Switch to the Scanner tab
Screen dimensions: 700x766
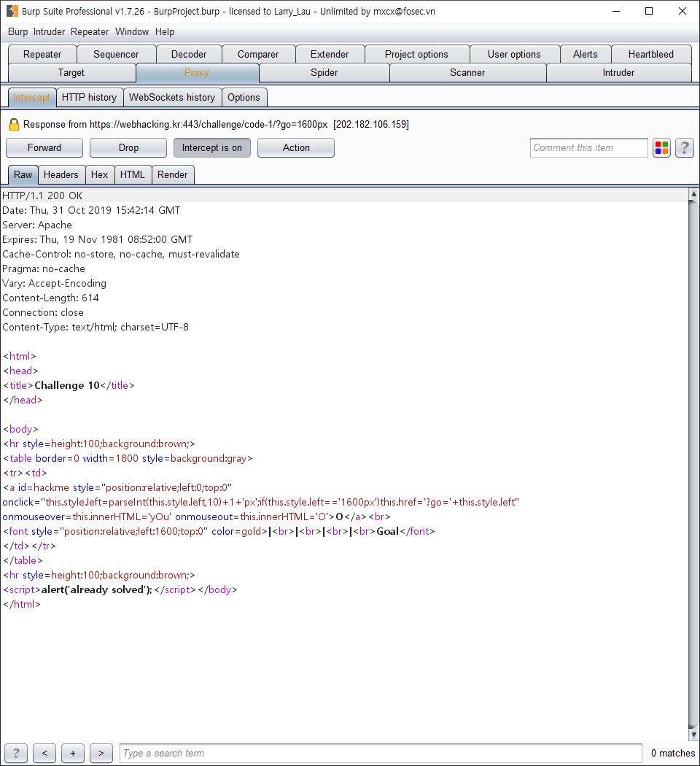tap(467, 73)
